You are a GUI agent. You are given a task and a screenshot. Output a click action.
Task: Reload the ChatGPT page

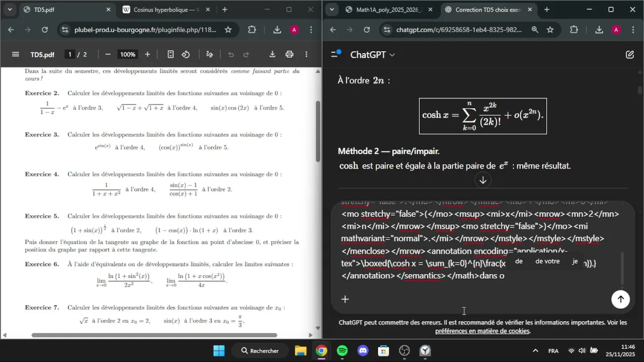367,30
